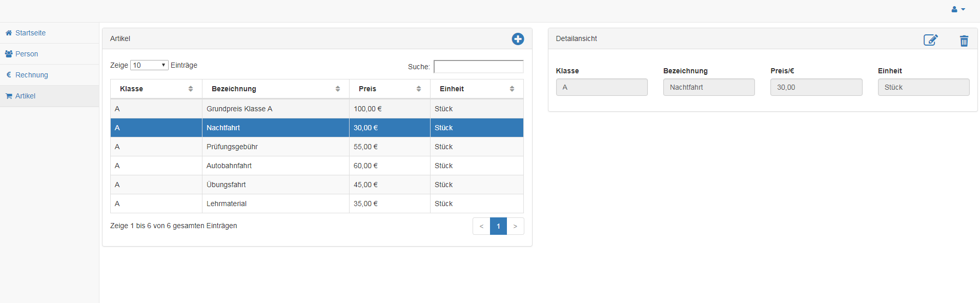
Task: Click the home icon beside Startseite
Action: [9, 33]
